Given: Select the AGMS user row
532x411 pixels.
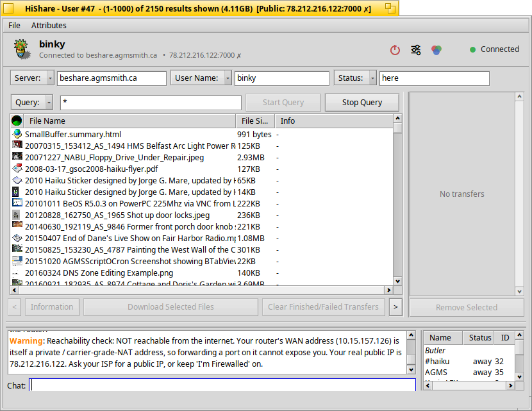Looking at the screenshot, I should [x=469, y=373].
